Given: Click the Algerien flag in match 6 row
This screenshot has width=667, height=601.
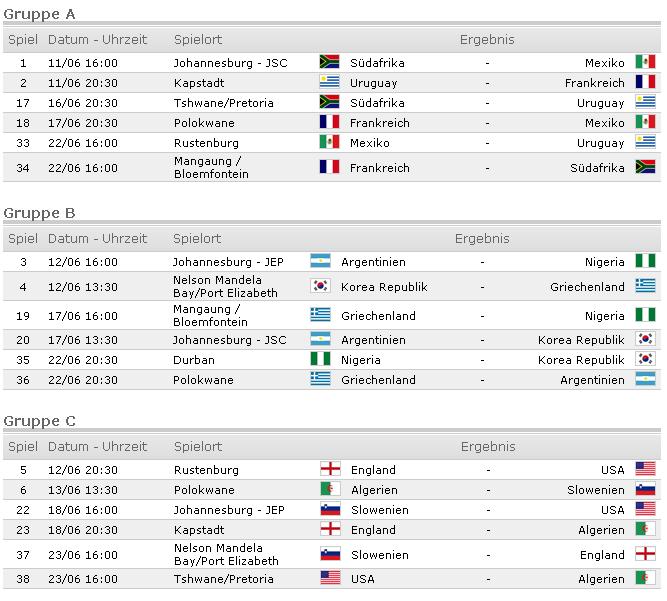Looking at the screenshot, I should [x=330, y=490].
